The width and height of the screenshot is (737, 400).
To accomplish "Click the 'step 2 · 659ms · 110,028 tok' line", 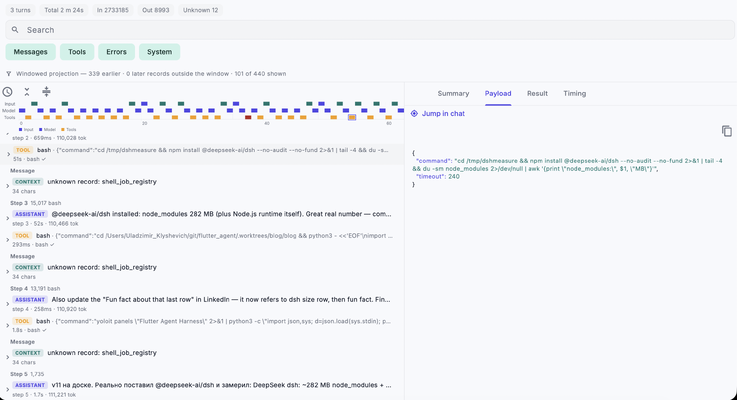I will pyautogui.click(x=49, y=138).
